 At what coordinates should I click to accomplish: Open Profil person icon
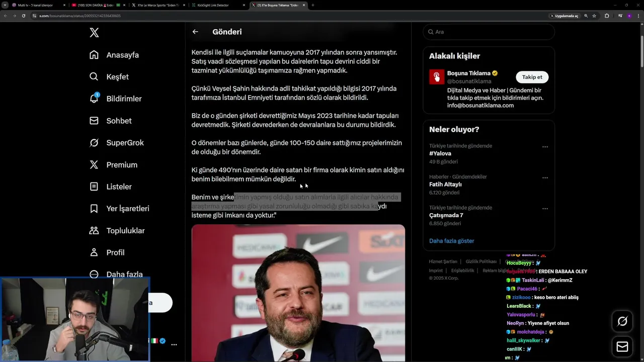pyautogui.click(x=94, y=252)
